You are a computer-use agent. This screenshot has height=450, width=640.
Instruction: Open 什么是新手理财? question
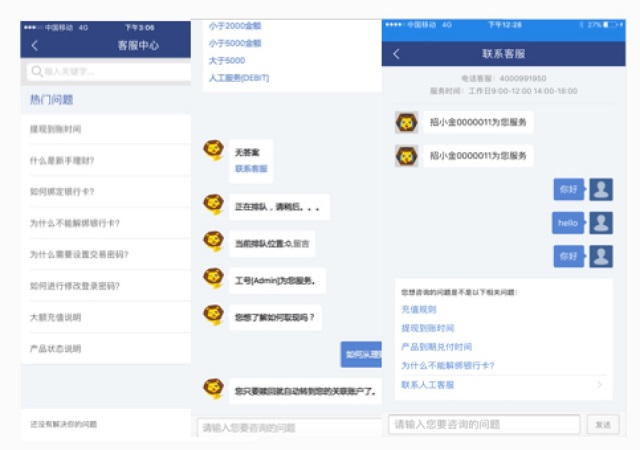62,161
